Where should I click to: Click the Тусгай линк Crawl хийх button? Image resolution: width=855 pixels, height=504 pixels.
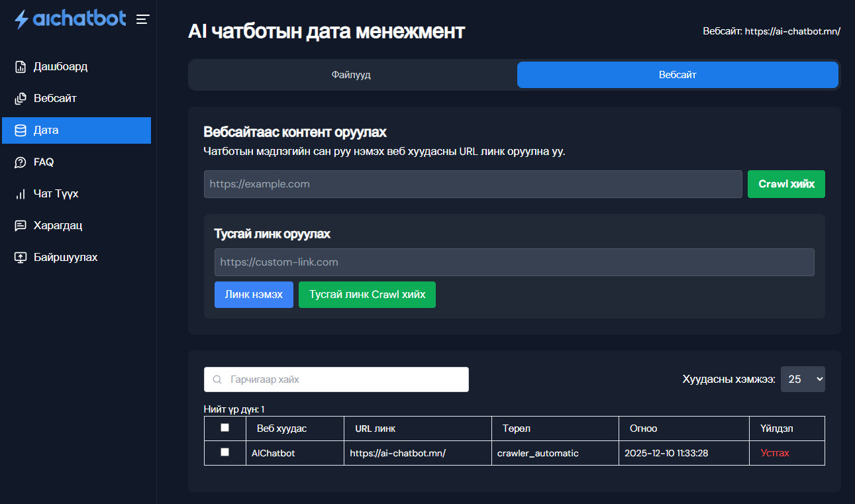tap(367, 295)
